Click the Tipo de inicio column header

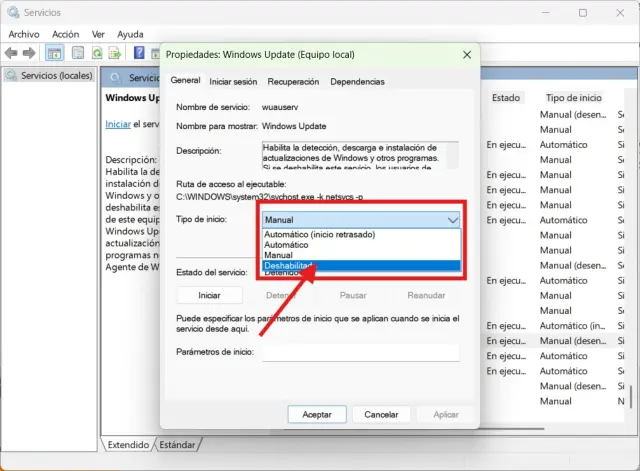pyautogui.click(x=573, y=98)
